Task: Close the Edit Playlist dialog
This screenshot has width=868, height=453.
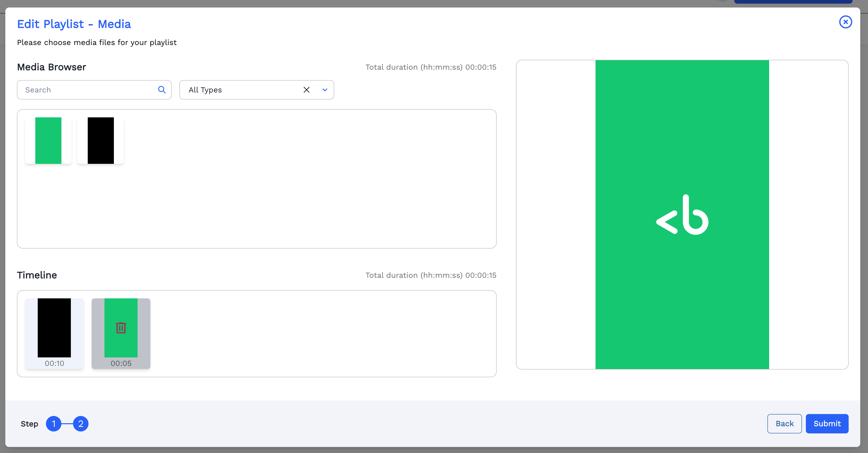Action: click(x=845, y=22)
